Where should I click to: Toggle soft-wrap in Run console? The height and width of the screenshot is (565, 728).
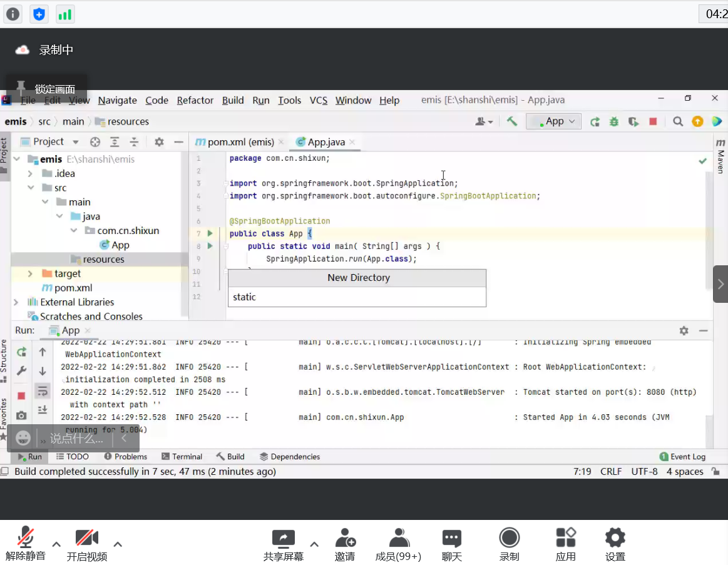(x=42, y=391)
